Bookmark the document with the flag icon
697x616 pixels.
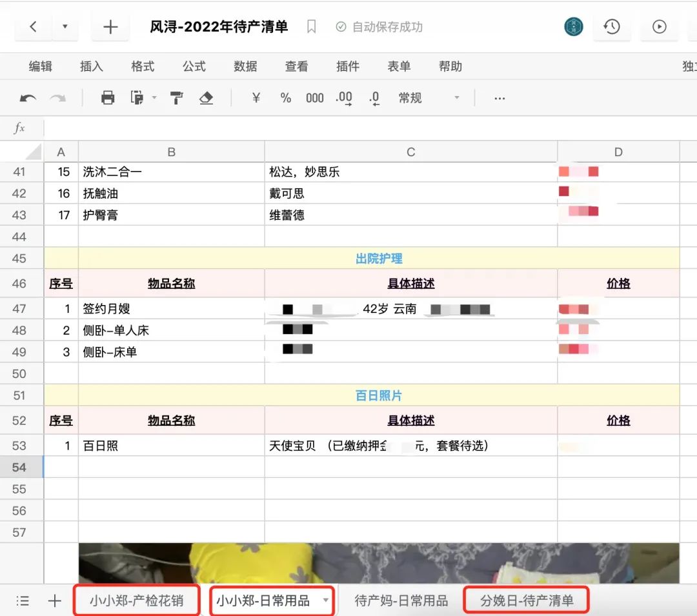click(312, 27)
